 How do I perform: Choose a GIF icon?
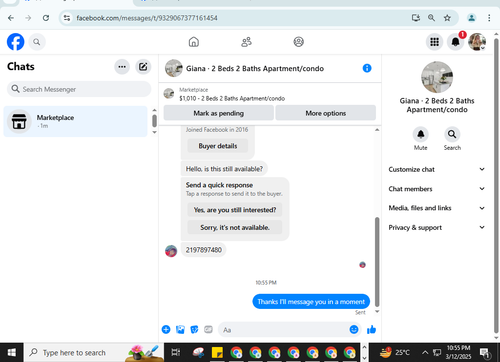tap(208, 330)
